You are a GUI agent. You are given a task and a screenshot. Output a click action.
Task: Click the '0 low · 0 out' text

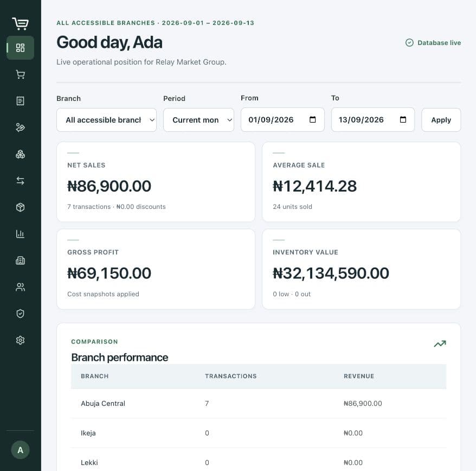[292, 294]
